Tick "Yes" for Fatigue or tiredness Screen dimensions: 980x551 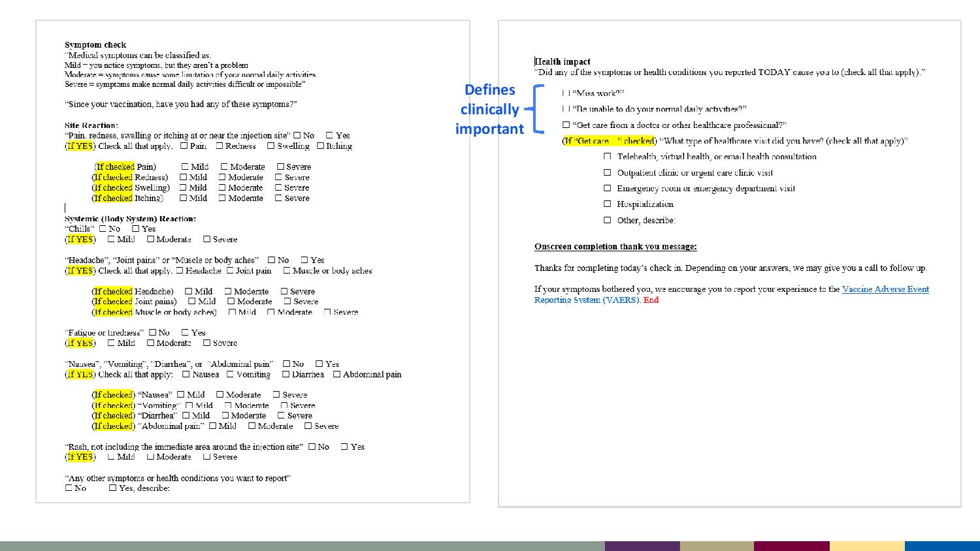[x=186, y=333]
